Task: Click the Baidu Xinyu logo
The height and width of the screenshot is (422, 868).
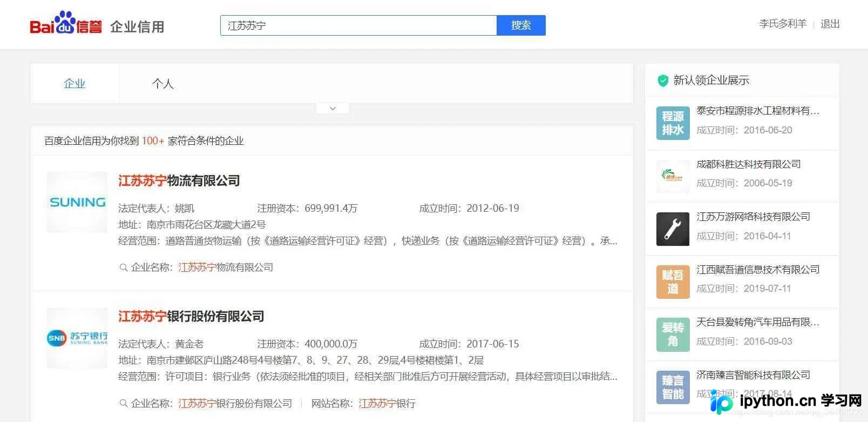Action: coord(65,23)
